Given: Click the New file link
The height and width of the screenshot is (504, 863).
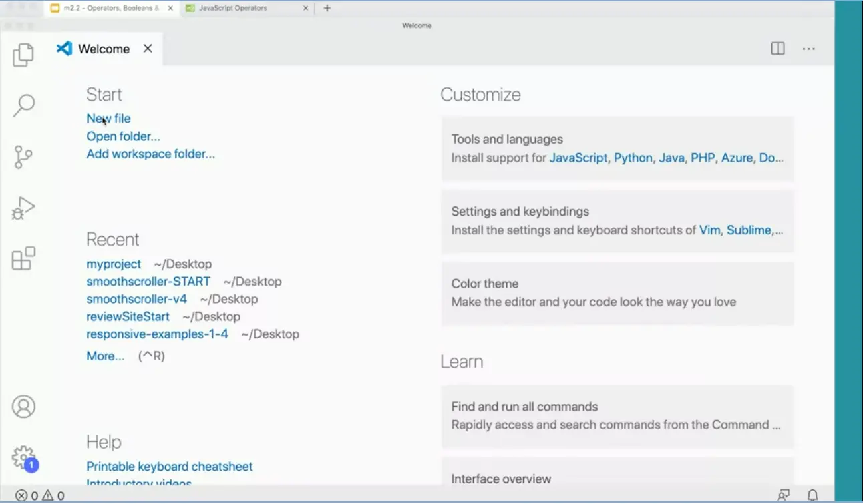Looking at the screenshot, I should 108,119.
